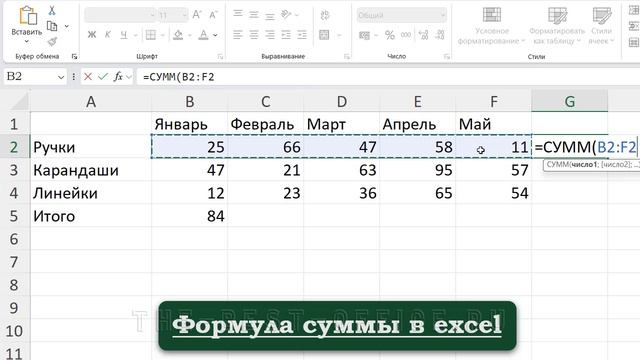Viewport: 640px width, 360px height.
Task: Open the Число group dialog launcher
Action: [447, 56]
